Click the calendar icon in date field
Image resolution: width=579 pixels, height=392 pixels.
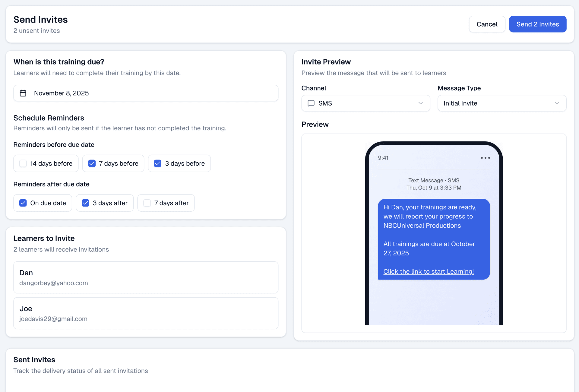[23, 93]
